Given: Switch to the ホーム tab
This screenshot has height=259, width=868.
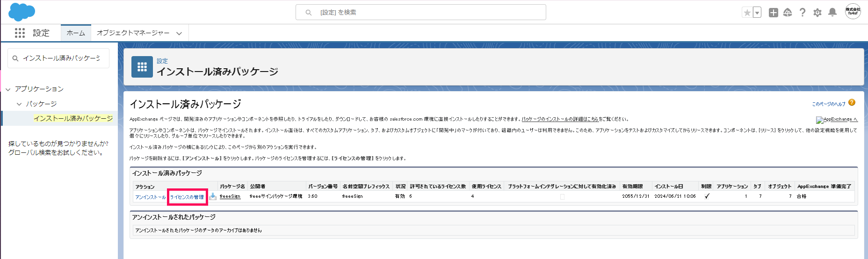Looking at the screenshot, I should pyautogui.click(x=76, y=33).
